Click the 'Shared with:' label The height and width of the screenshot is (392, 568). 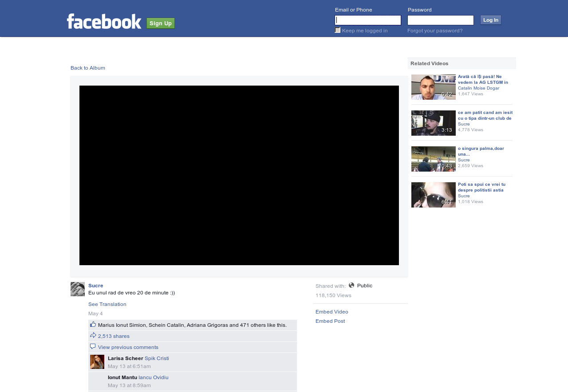[331, 286]
